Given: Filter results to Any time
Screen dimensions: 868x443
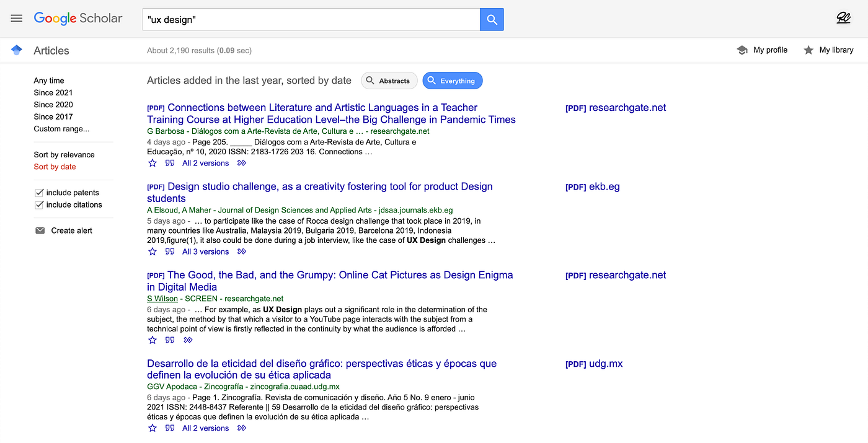Looking at the screenshot, I should (49, 81).
